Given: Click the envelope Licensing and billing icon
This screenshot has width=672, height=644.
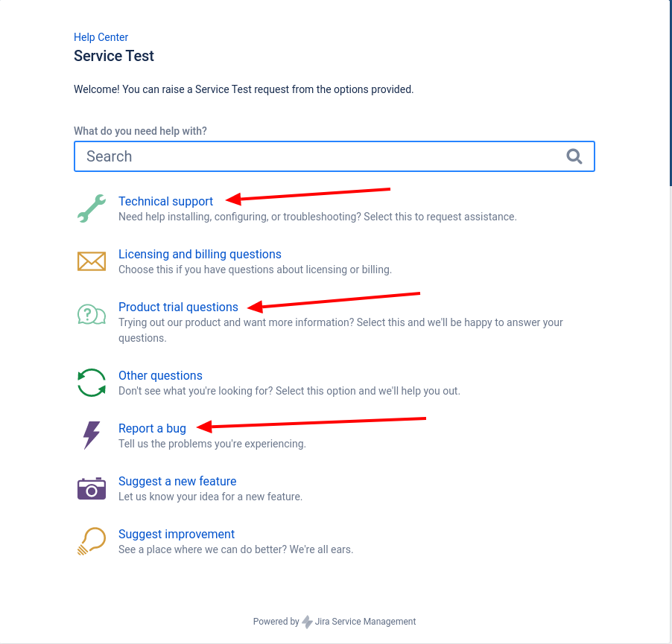Looking at the screenshot, I should click(92, 261).
